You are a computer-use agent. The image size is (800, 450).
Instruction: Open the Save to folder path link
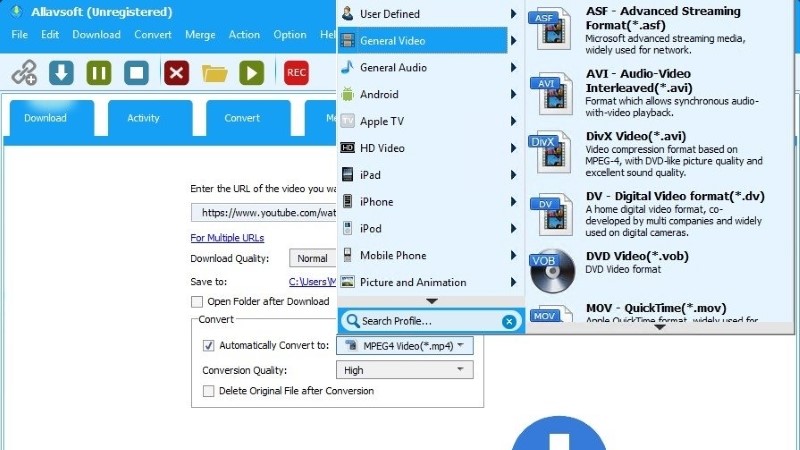coord(312,282)
